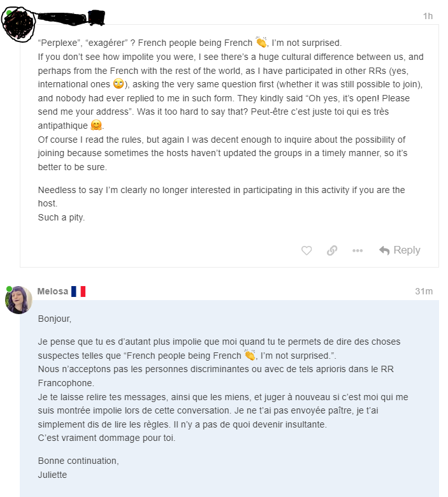Open the 31m post timestamp
This screenshot has height=497, width=448.
(423, 291)
